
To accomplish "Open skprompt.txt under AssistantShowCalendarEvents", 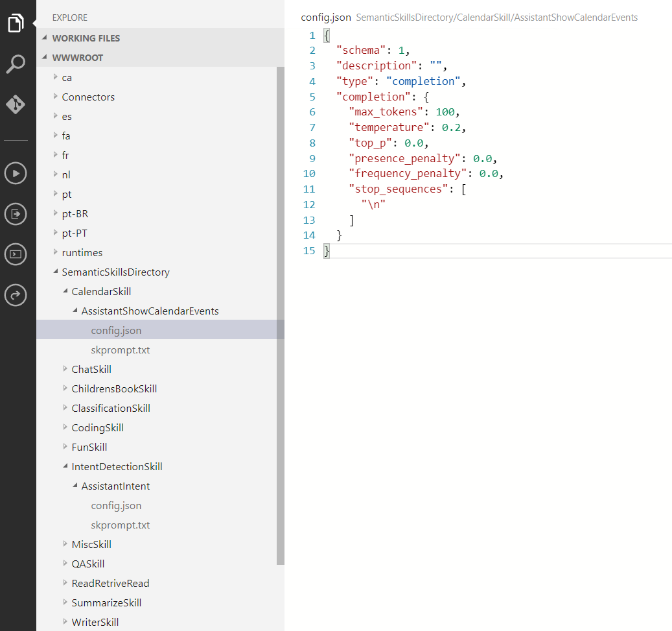I will tap(121, 350).
